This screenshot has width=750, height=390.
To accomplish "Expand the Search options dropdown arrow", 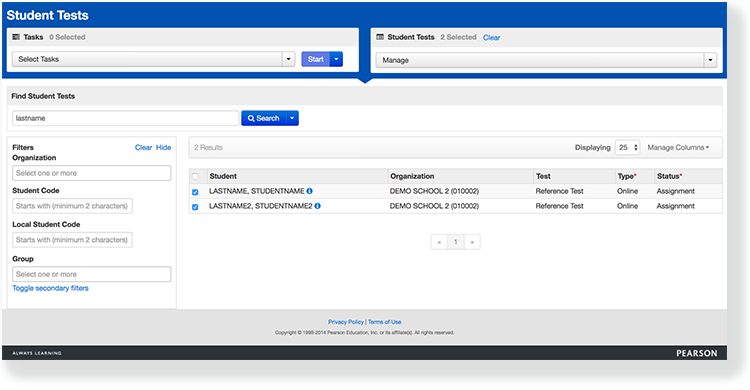I will 292,118.
